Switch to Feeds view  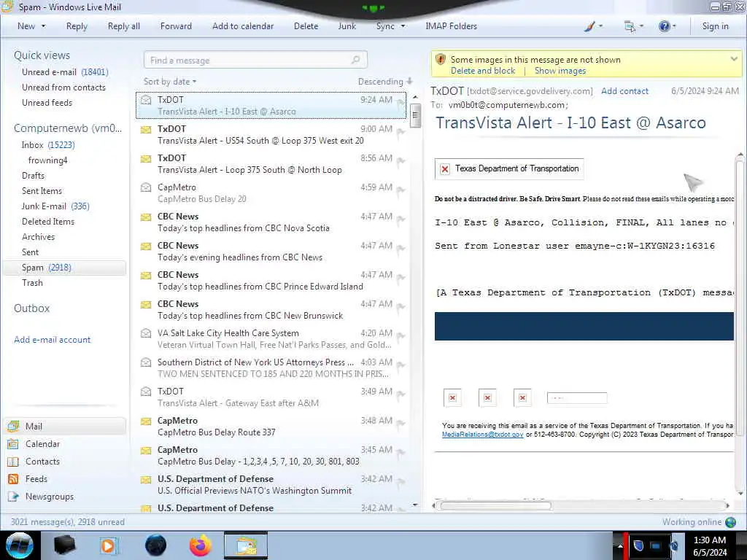point(36,478)
